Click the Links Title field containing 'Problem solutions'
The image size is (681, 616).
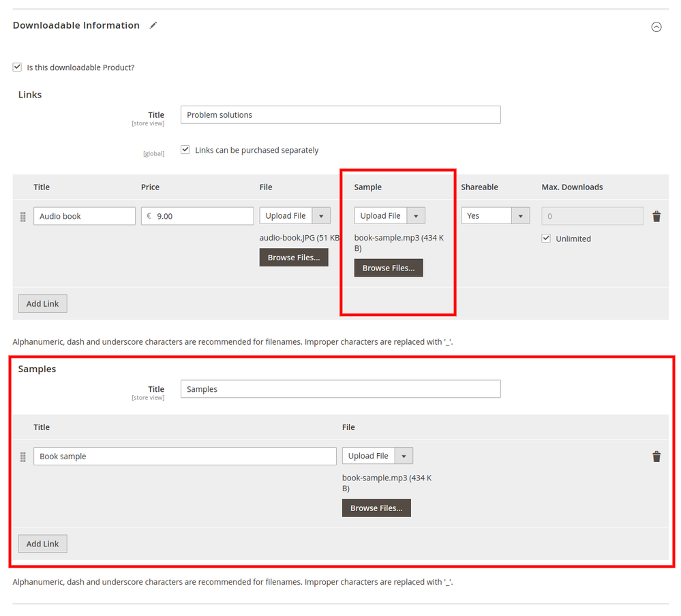[x=340, y=114]
